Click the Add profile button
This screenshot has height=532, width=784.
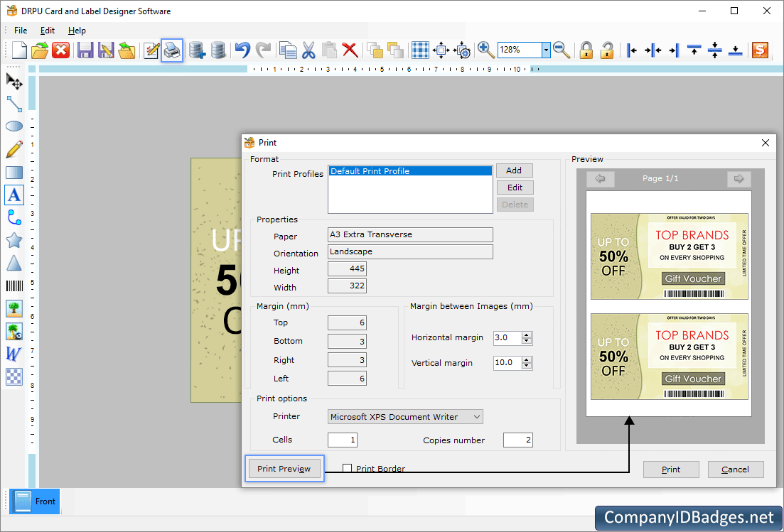pyautogui.click(x=514, y=170)
